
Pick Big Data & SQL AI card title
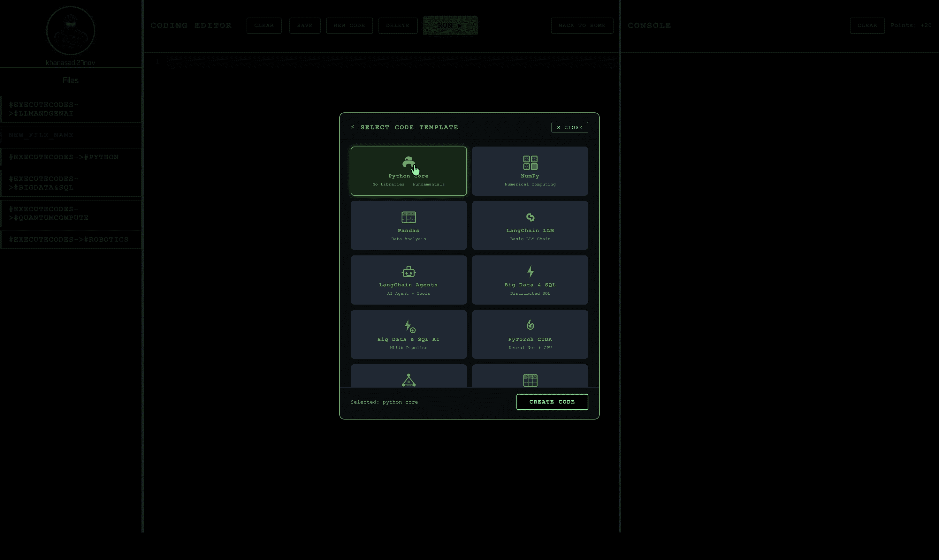pyautogui.click(x=408, y=340)
